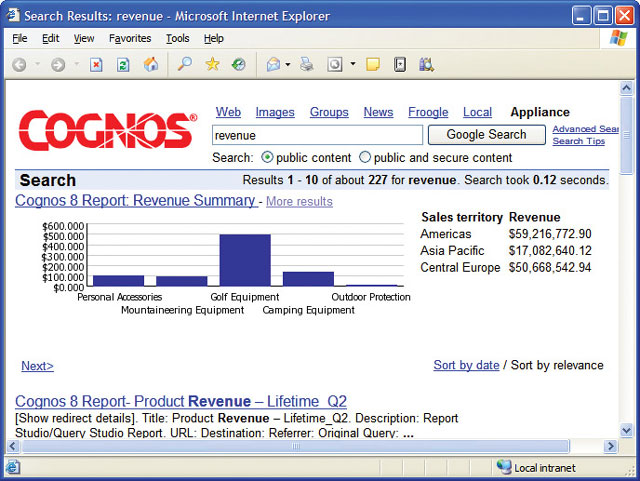Open the Help menu

(x=214, y=38)
